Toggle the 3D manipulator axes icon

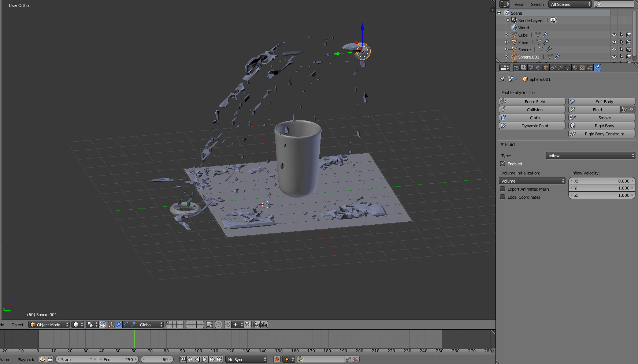(x=111, y=324)
